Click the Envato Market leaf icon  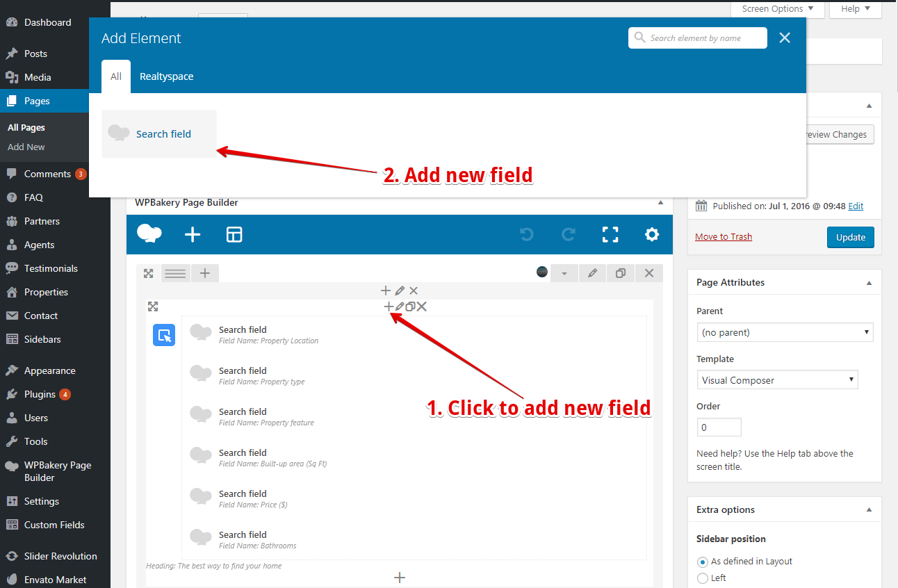click(12, 580)
